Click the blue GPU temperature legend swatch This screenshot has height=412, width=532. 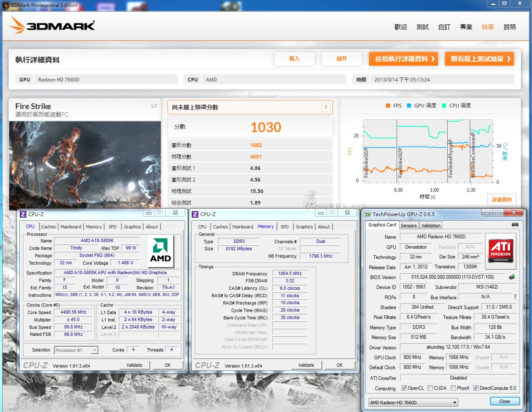pyautogui.click(x=409, y=106)
